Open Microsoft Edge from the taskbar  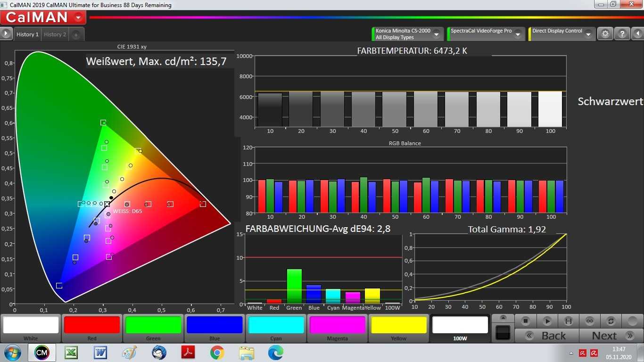(x=276, y=353)
